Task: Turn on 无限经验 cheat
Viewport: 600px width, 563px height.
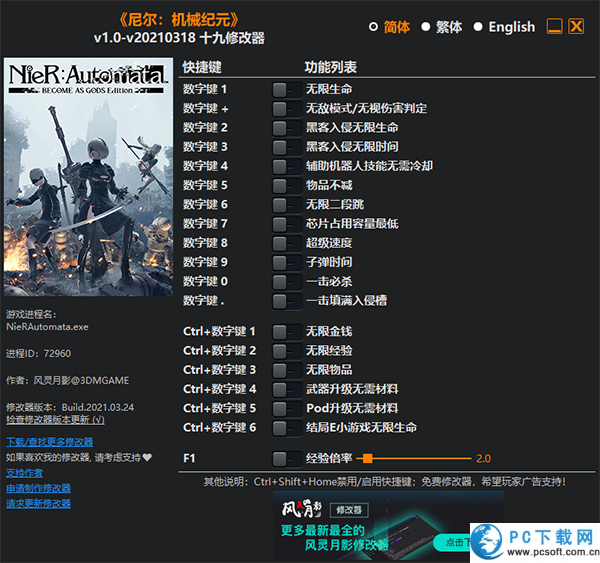Action: point(287,350)
